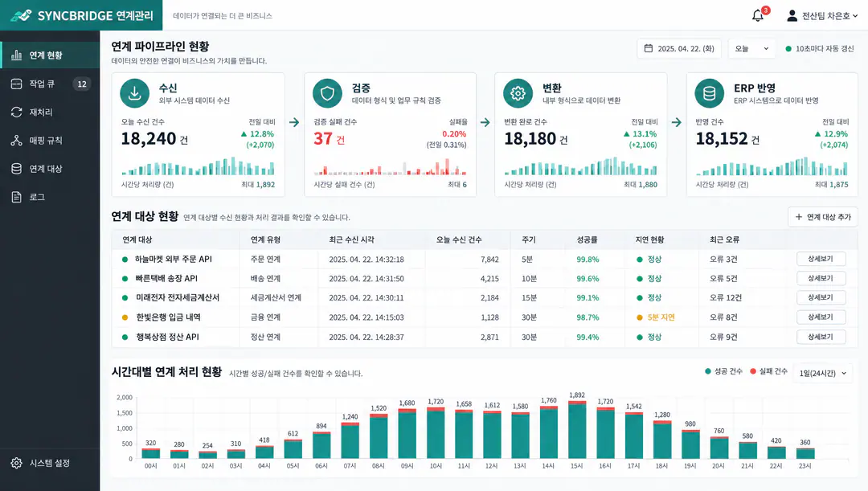Click 상세보기 for 미래전자 전자세금계산서
The width and height of the screenshot is (868, 491).
[x=821, y=297]
